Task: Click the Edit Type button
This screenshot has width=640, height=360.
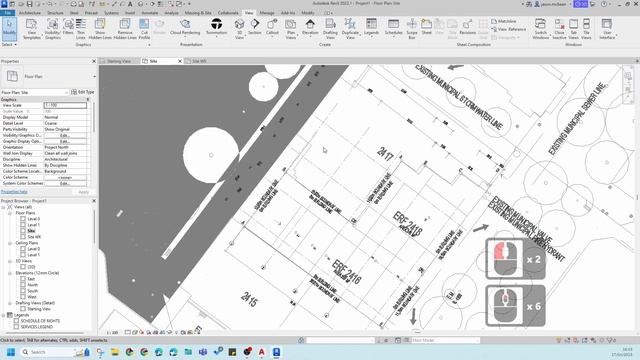Action: pyautogui.click(x=83, y=92)
